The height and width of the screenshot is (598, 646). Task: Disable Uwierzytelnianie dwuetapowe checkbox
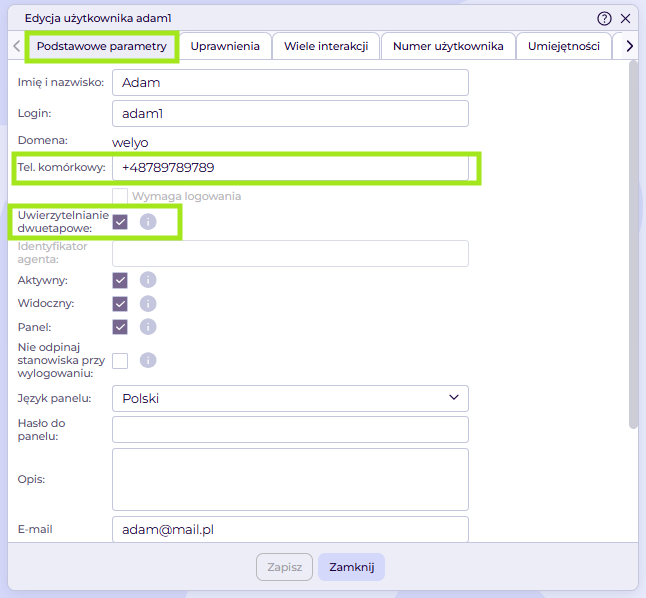click(x=120, y=222)
